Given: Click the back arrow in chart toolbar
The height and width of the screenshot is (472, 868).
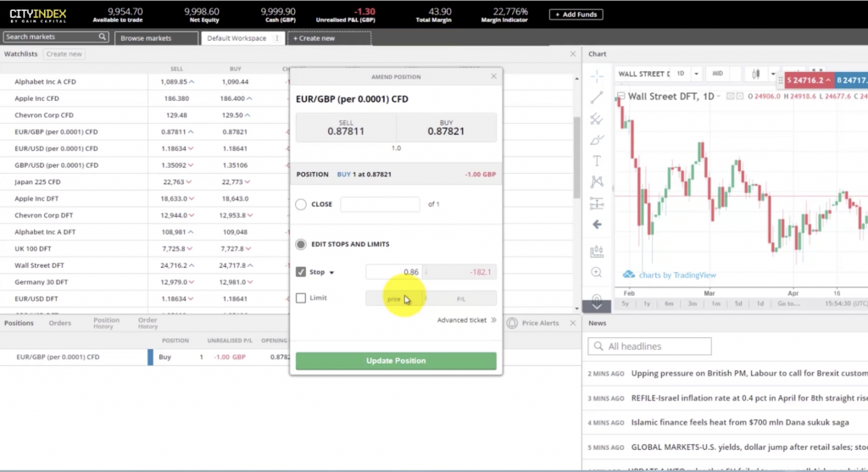Looking at the screenshot, I should coord(597,225).
